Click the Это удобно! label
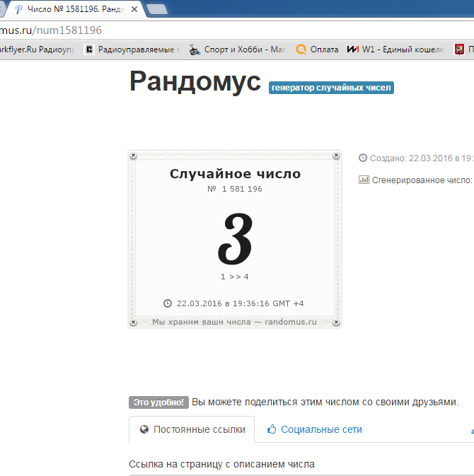The height and width of the screenshot is (476, 474). coord(158,402)
